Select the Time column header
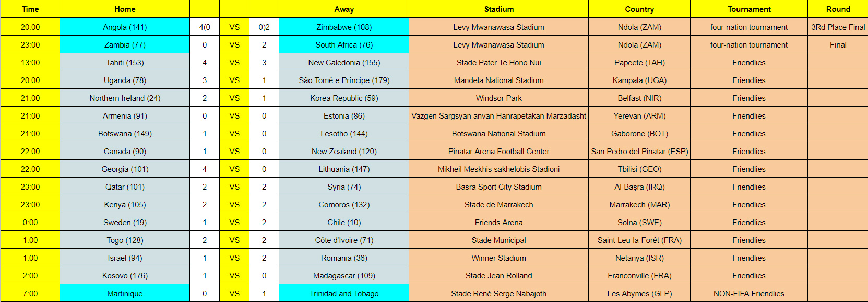This screenshot has height=302, width=868. click(x=30, y=9)
